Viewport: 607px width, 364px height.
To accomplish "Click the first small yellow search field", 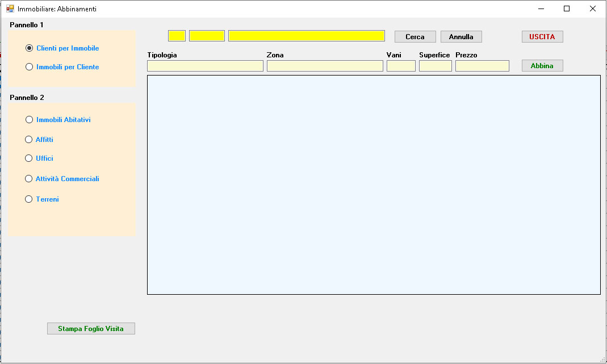I will (x=177, y=36).
